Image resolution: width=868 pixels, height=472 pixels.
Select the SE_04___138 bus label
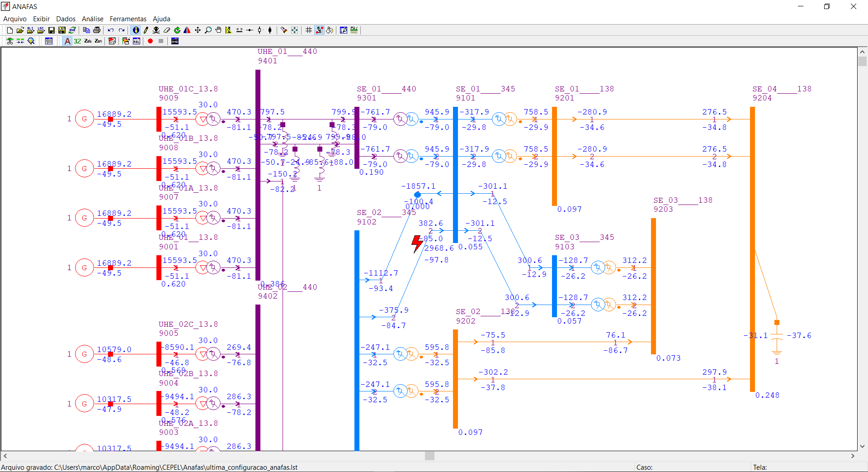click(x=782, y=89)
